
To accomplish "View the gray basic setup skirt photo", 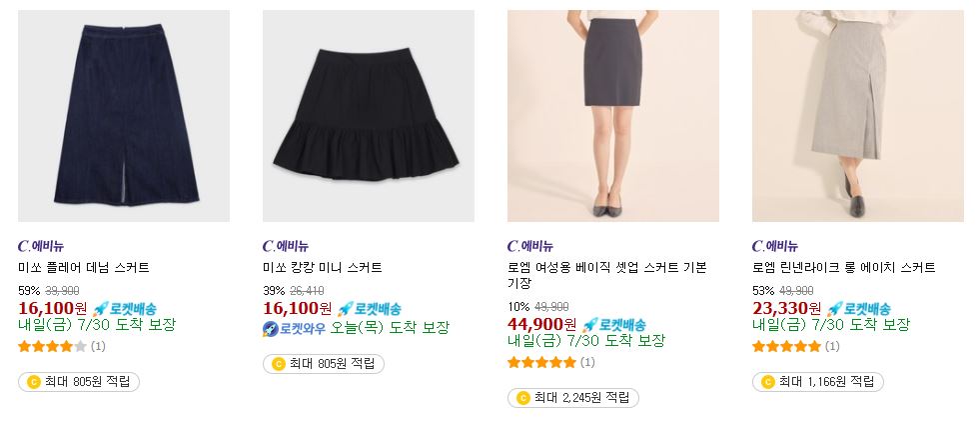I will (613, 116).
